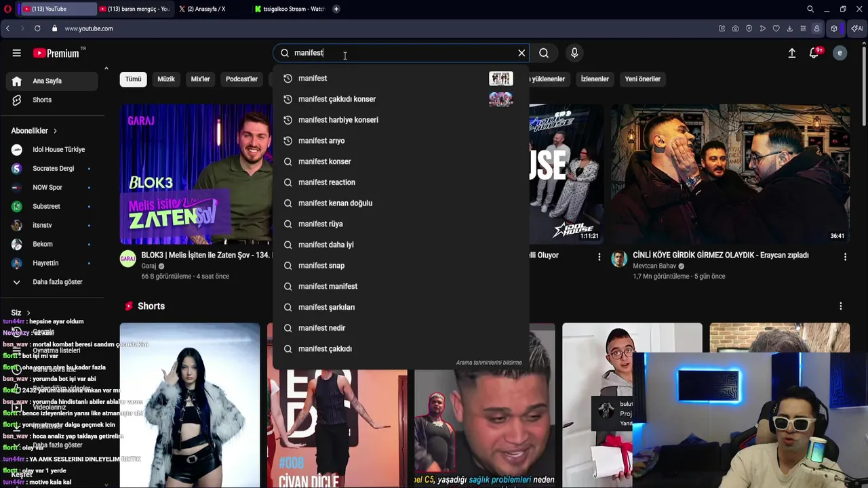Open the Idol House Türkiye subscription
The height and width of the screenshot is (488, 868).
click(53, 150)
